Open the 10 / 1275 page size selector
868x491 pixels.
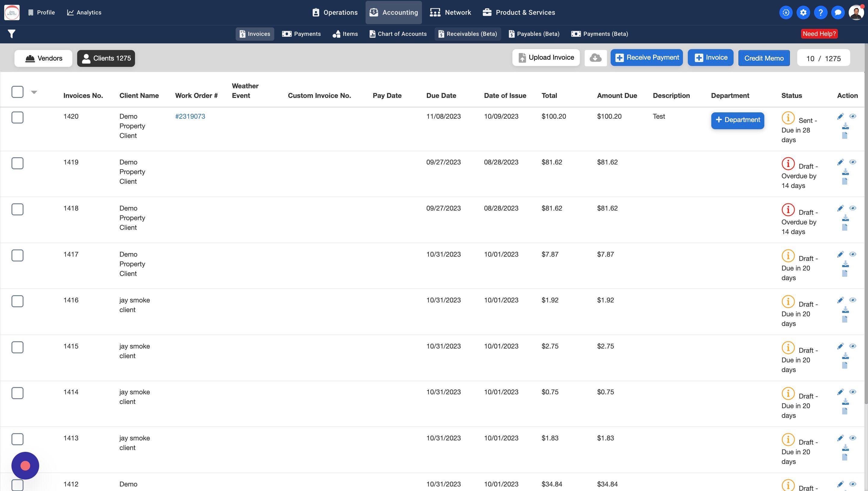(x=823, y=58)
